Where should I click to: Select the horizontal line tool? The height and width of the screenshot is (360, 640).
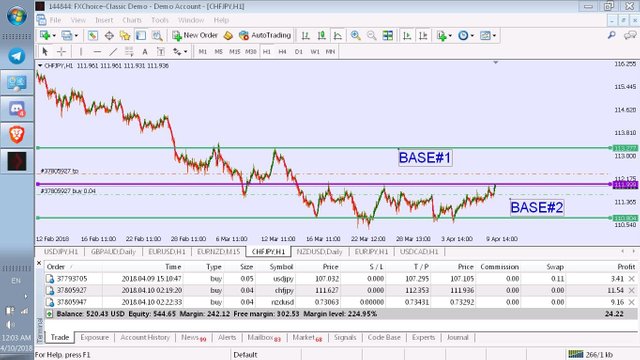(x=97, y=51)
